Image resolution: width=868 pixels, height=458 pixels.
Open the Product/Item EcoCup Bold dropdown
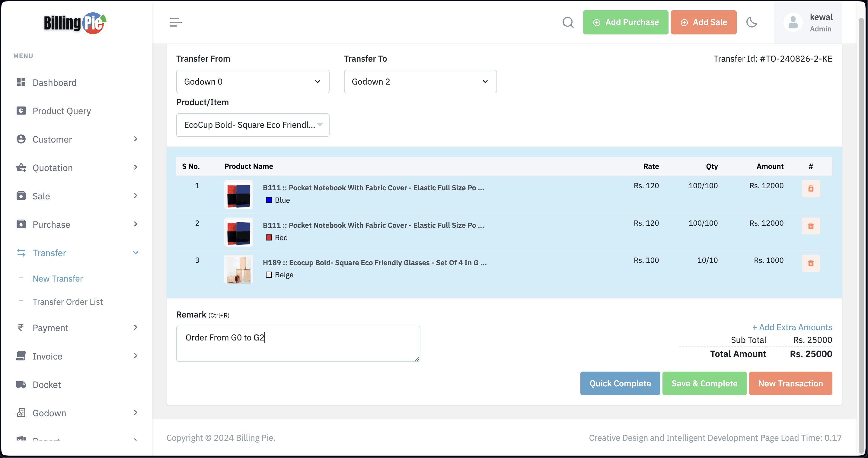[253, 125]
